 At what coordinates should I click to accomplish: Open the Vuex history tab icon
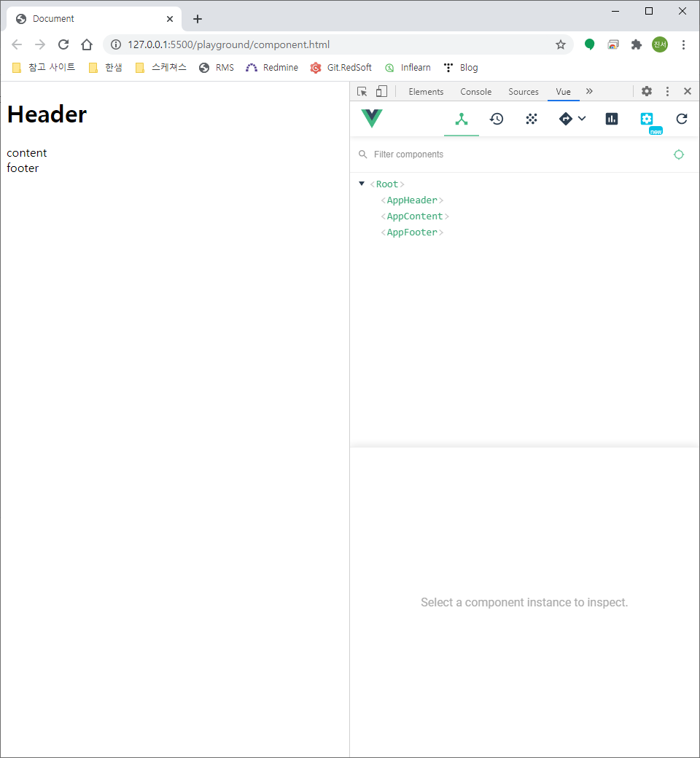[x=497, y=119]
